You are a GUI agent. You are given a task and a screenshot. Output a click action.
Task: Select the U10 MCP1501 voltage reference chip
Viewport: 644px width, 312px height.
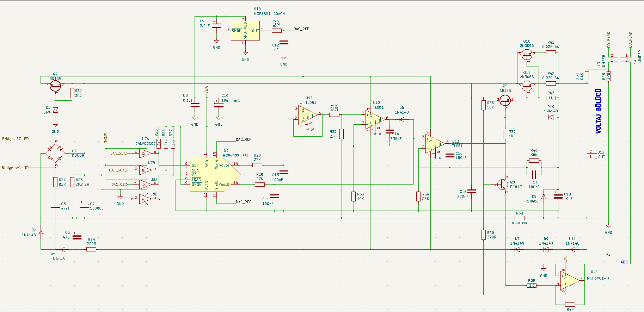[245, 31]
